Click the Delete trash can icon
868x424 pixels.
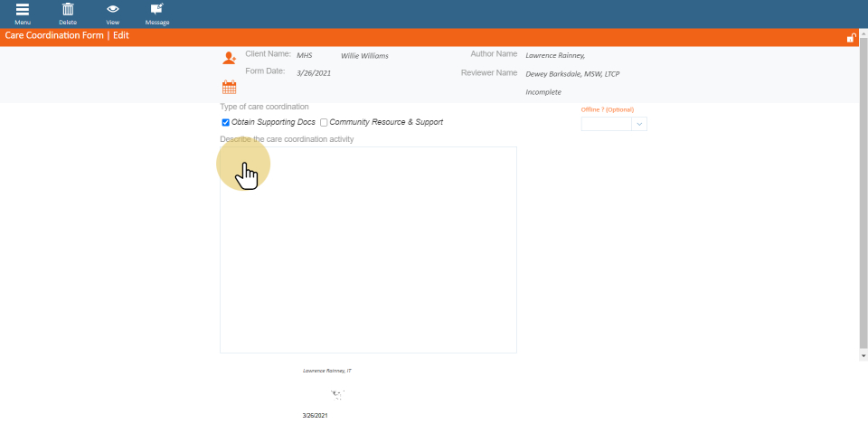click(67, 10)
